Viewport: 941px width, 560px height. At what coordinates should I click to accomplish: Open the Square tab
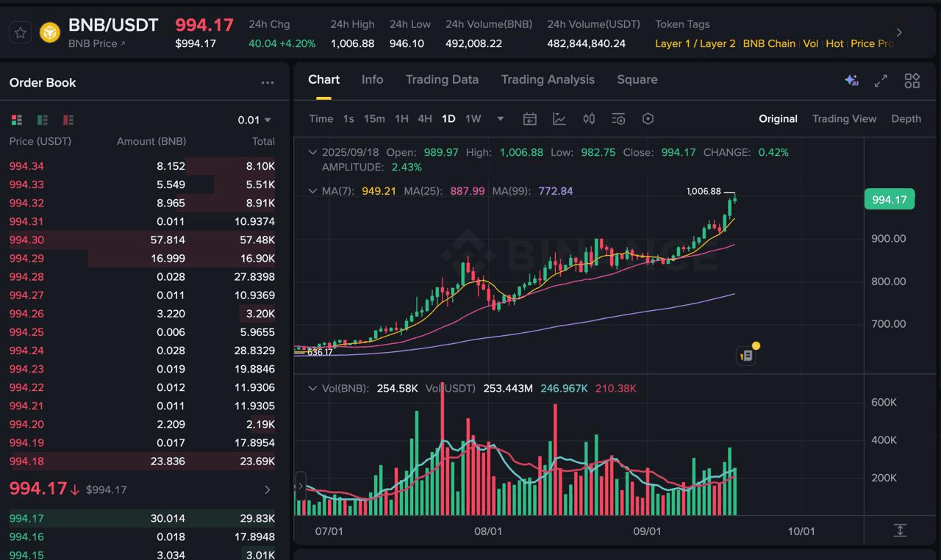pyautogui.click(x=637, y=79)
